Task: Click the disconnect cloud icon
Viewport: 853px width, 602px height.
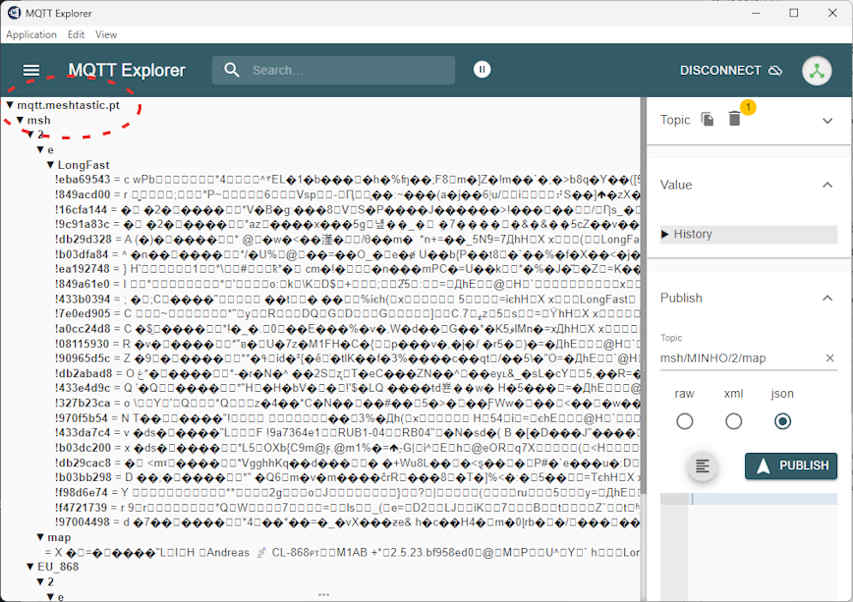Action: [775, 70]
